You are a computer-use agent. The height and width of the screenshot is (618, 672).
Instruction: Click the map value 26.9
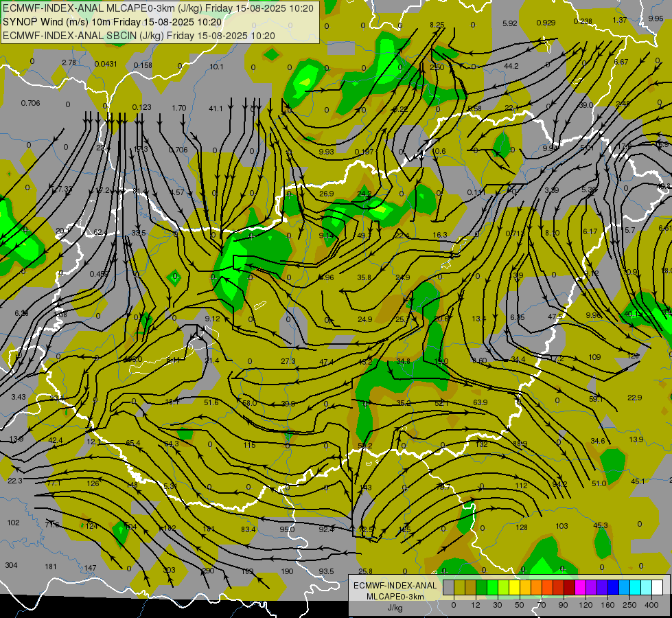327,194
